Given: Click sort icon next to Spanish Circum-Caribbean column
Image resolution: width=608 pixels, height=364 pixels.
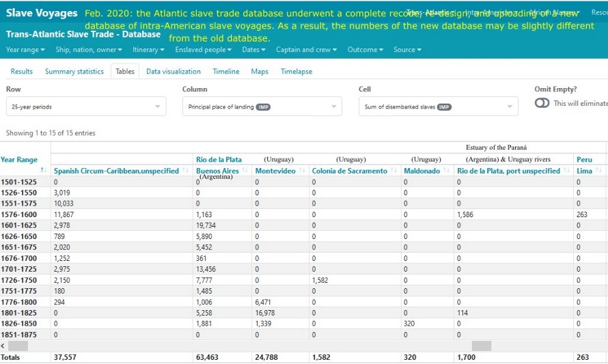Looking at the screenshot, I should point(186,171).
